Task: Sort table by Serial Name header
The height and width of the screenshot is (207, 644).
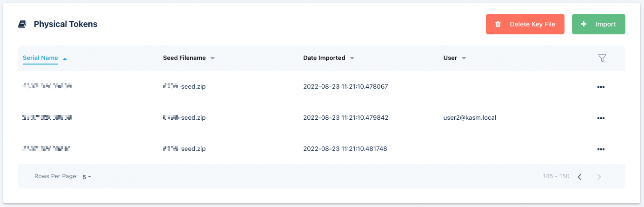Action: 40,58
